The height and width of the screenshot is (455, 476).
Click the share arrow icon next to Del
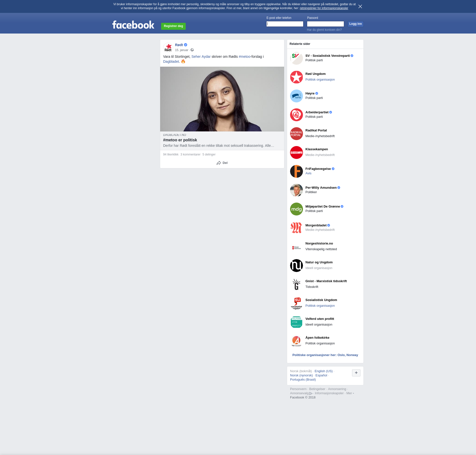click(219, 163)
